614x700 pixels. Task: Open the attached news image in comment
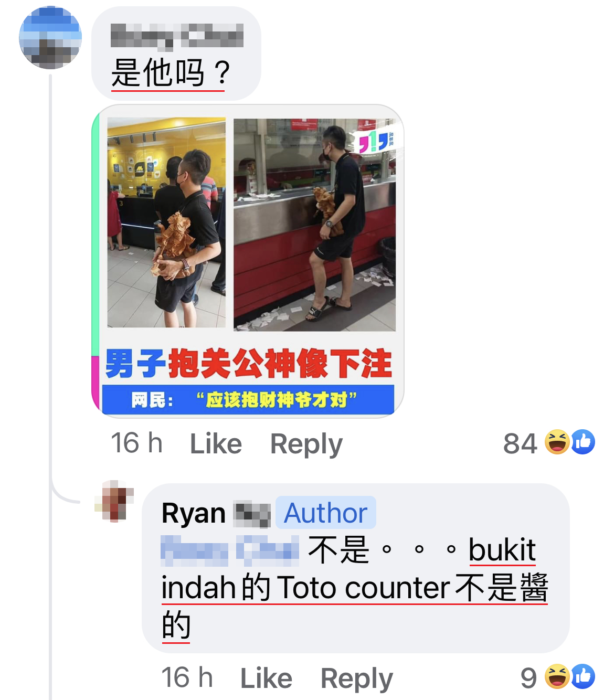pos(248,261)
